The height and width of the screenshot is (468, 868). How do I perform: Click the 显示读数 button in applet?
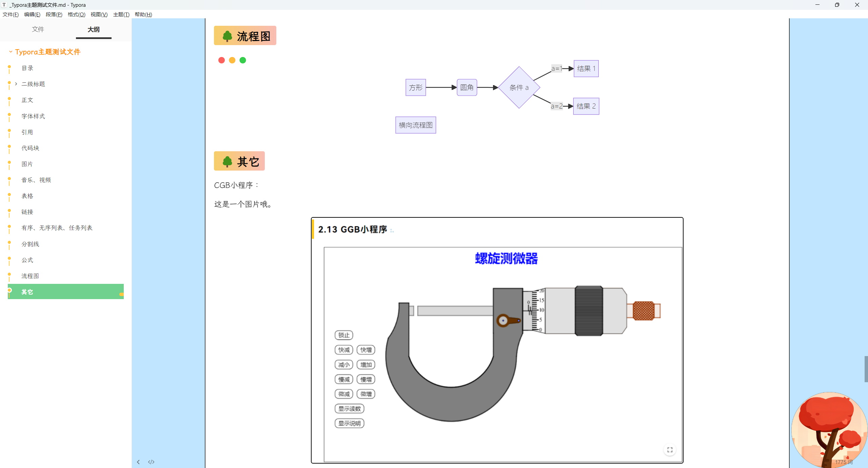pyautogui.click(x=350, y=409)
